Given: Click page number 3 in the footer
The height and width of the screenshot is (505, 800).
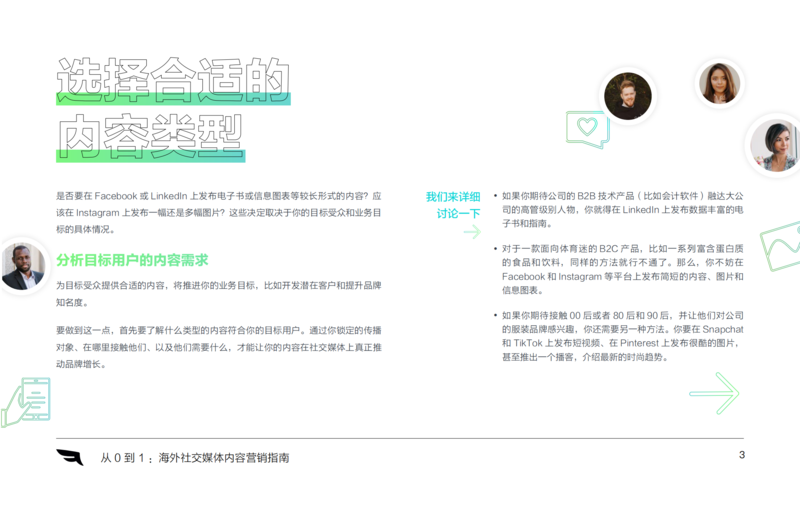Looking at the screenshot, I should click(741, 456).
